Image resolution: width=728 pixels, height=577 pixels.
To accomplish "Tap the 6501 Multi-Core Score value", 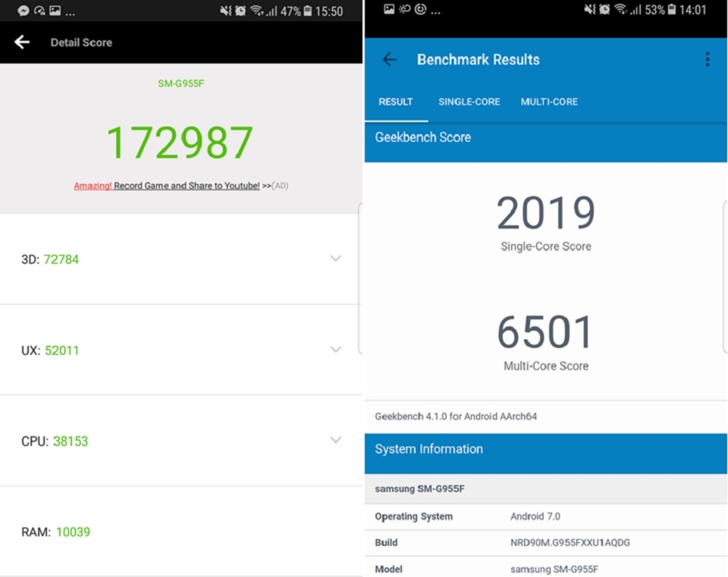I will point(545,332).
